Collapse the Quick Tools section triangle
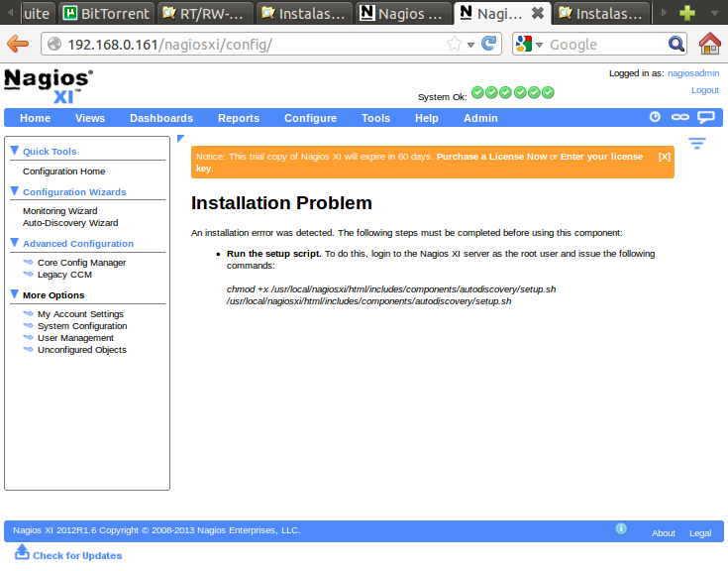 coord(15,151)
